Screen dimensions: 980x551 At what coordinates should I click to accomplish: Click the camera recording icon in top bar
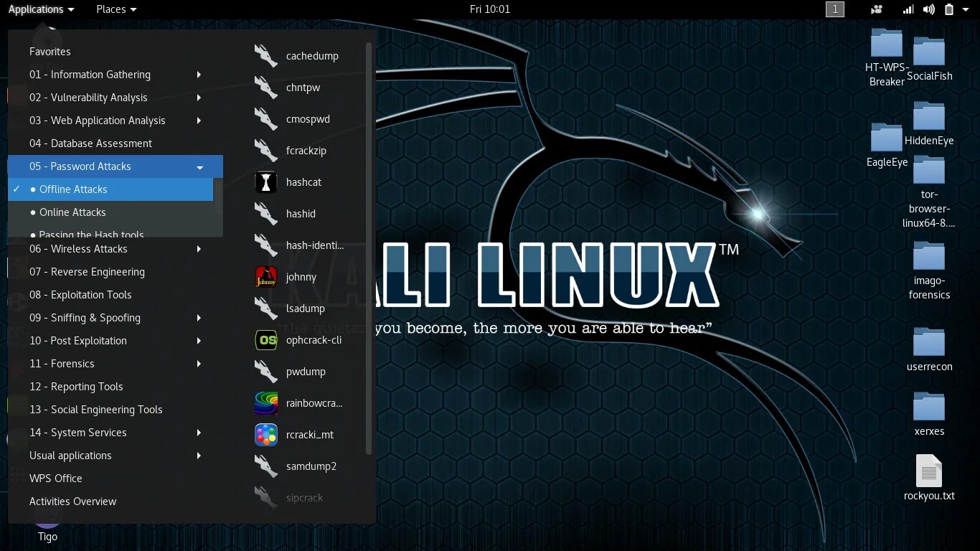tap(876, 9)
